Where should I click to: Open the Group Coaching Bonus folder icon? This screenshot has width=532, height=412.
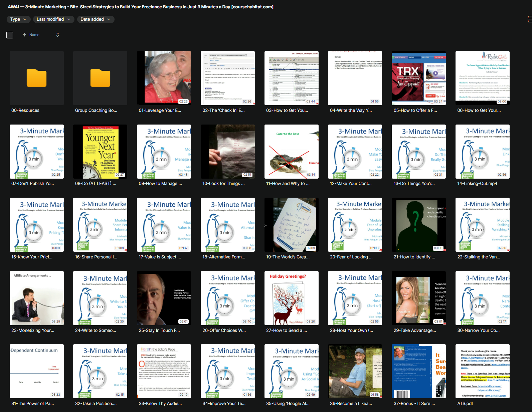point(100,78)
